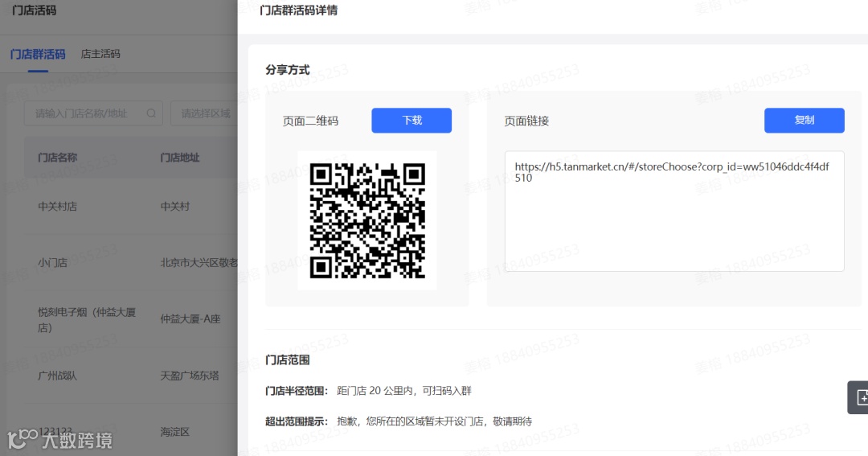
Task: Click the blue 下载 button
Action: click(x=411, y=121)
